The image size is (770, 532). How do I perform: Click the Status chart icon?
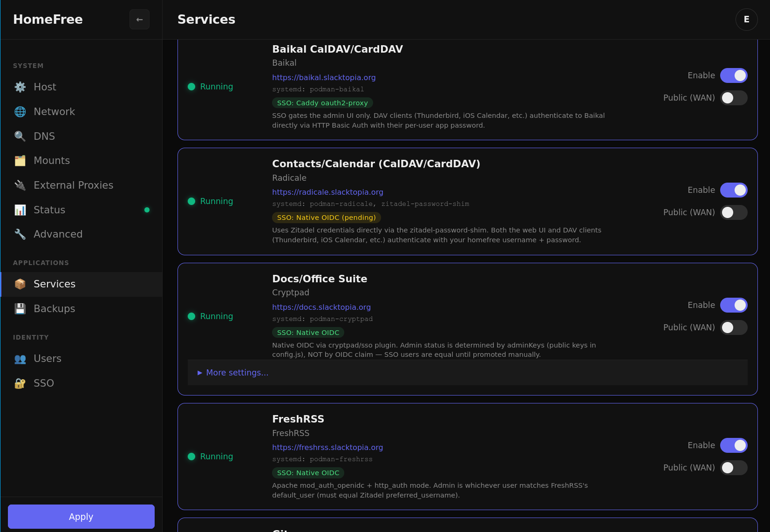(20, 210)
